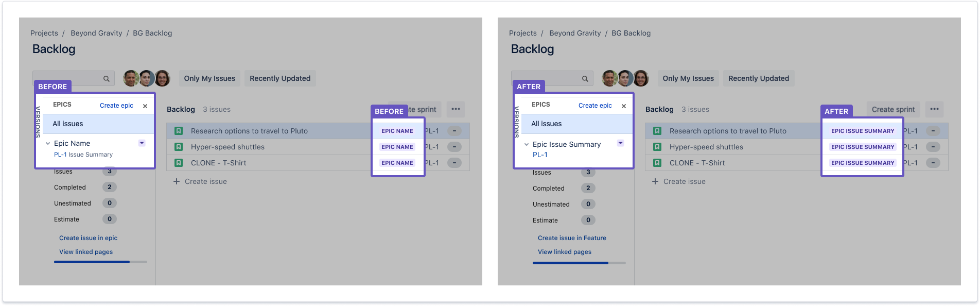Screen dimensions: 980x306
Task: Click Beyond Gravity breadcrumb in After screenshot
Action: (x=575, y=33)
